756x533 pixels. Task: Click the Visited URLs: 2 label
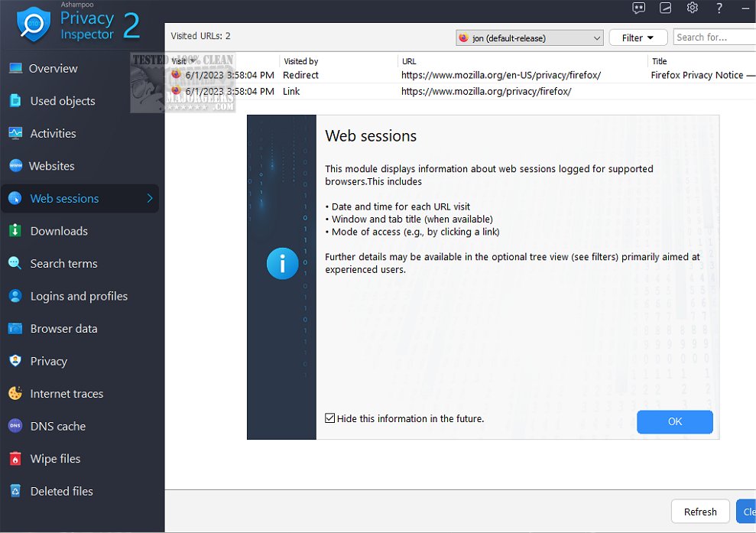pos(200,36)
